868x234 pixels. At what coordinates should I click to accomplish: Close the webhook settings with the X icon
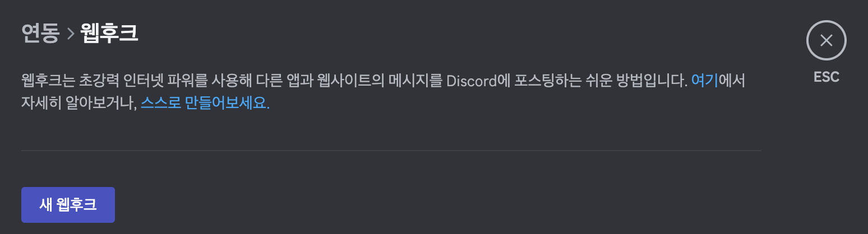pyautogui.click(x=826, y=40)
